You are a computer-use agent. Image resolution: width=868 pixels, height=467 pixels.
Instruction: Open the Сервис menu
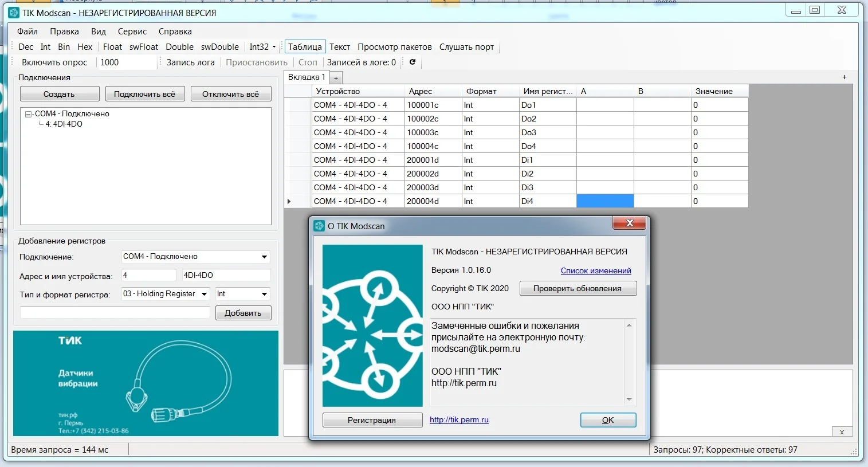[x=132, y=32]
